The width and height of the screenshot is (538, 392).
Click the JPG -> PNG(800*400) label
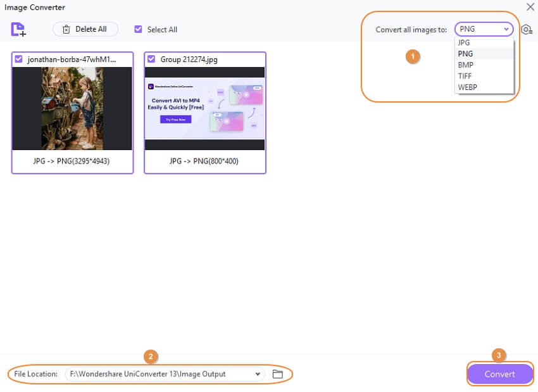click(204, 161)
